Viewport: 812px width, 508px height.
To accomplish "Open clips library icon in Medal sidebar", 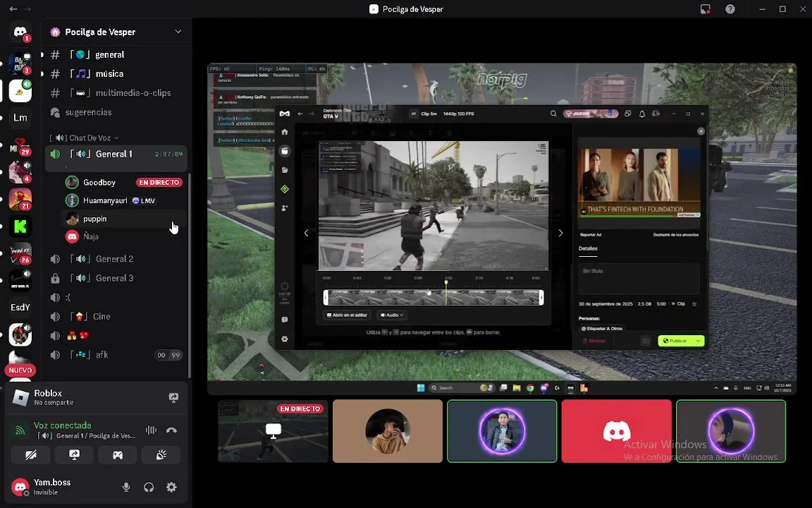I will pyautogui.click(x=284, y=151).
